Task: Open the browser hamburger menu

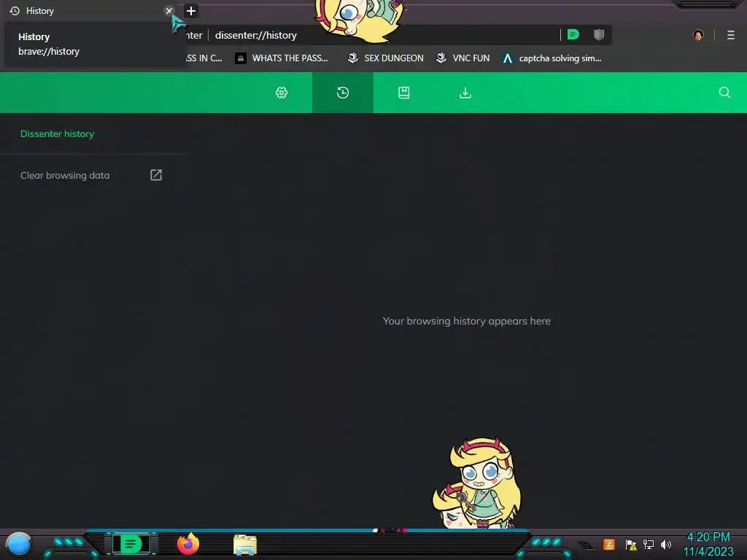Action: [x=731, y=35]
